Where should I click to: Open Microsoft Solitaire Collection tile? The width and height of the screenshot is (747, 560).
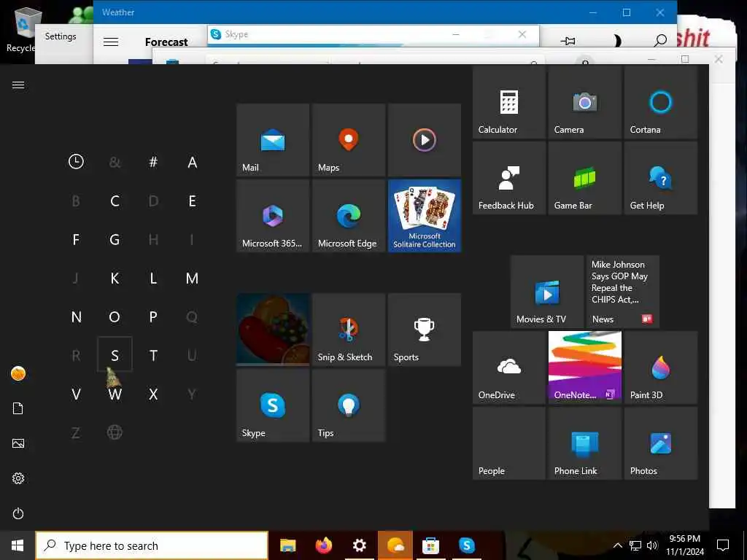pyautogui.click(x=425, y=216)
